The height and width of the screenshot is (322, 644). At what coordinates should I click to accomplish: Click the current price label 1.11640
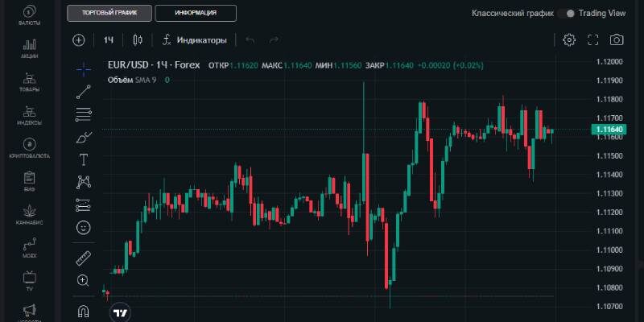(609, 130)
